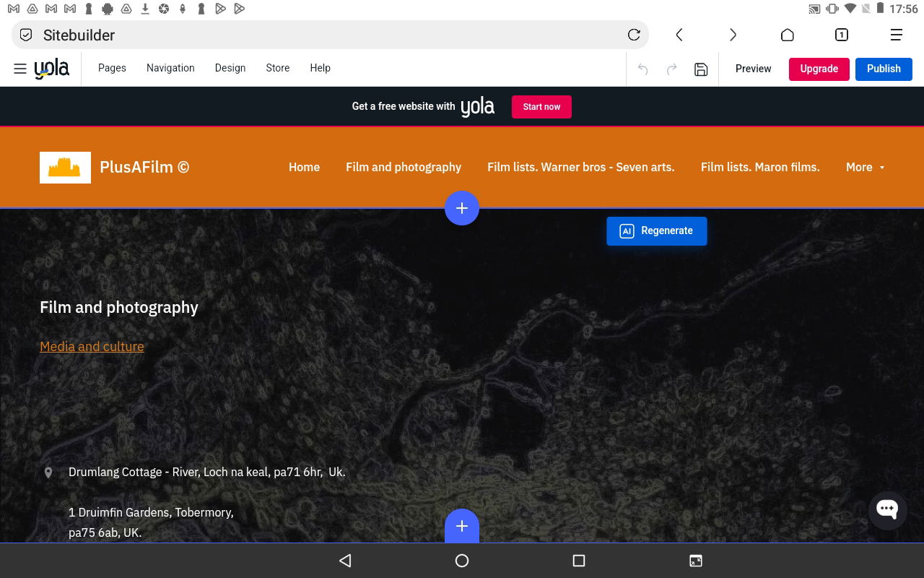This screenshot has width=924, height=578.
Task: Go back in browser history
Action: point(679,35)
